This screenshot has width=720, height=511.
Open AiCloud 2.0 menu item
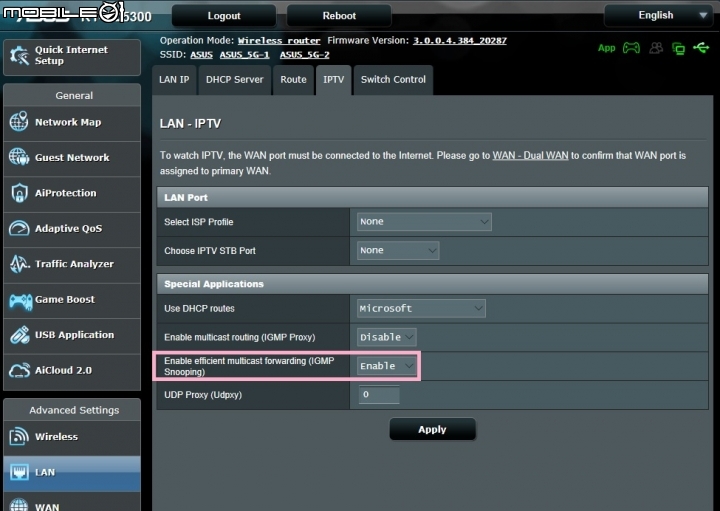(x=72, y=371)
